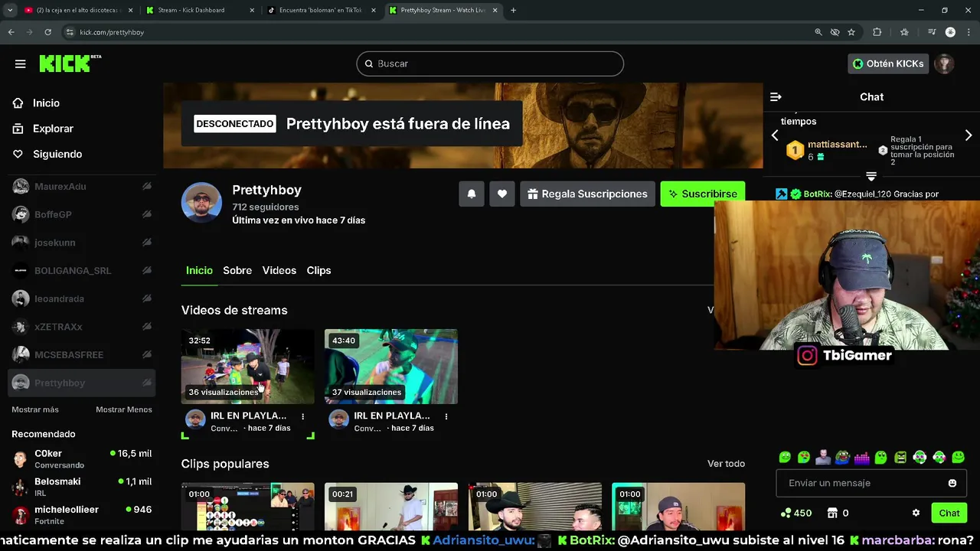The width and height of the screenshot is (980, 551).
Task: Click Mostrar Menos in following list
Action: (x=124, y=409)
